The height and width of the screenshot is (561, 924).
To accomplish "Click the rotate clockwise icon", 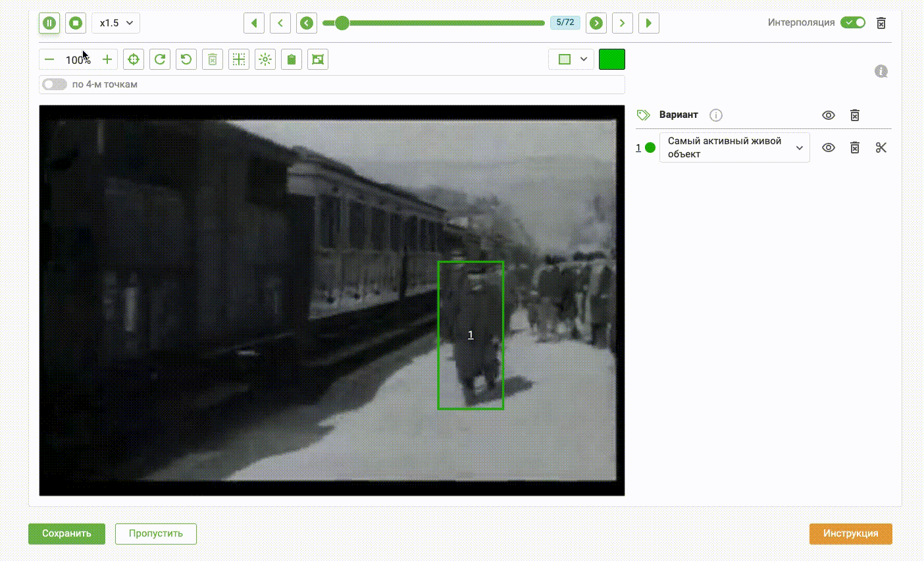I will [160, 60].
